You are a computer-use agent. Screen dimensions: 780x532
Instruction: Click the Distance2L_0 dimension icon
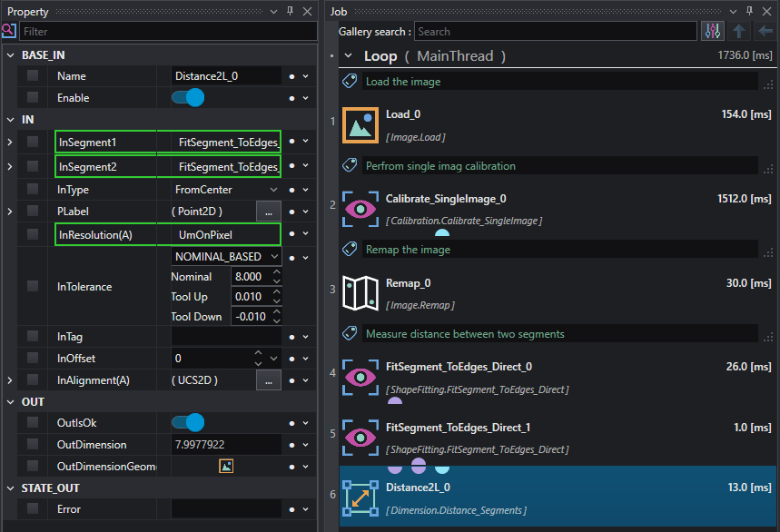pyautogui.click(x=360, y=498)
